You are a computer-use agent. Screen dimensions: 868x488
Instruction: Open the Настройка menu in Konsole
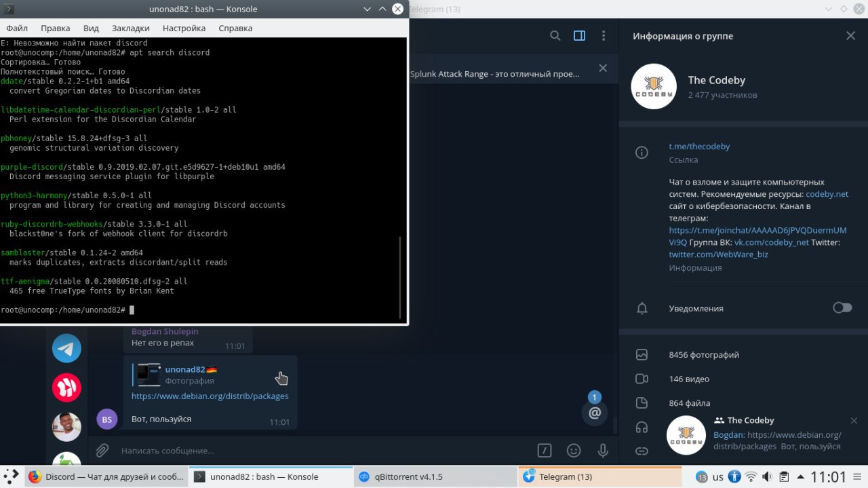click(x=184, y=28)
